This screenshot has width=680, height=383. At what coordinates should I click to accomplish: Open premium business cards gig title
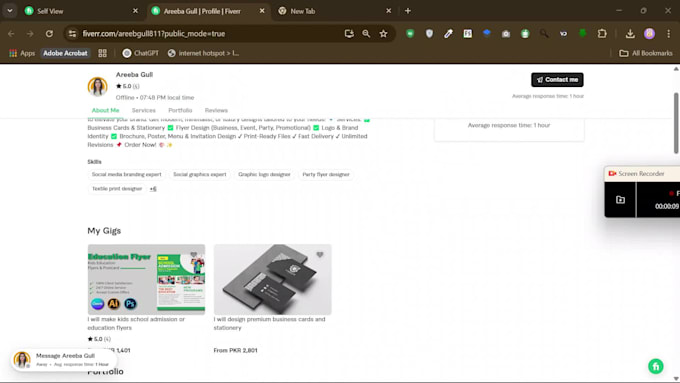pyautogui.click(x=269, y=324)
